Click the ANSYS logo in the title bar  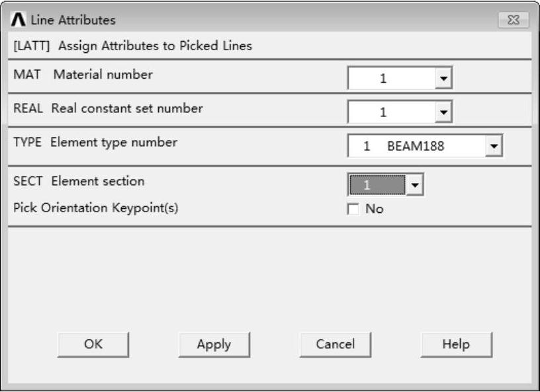pyautogui.click(x=17, y=20)
